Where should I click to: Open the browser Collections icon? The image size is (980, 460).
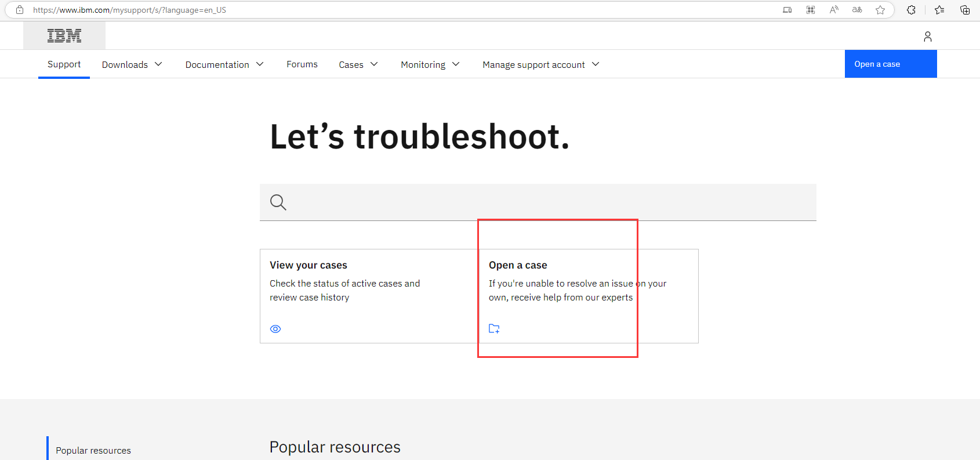click(965, 10)
